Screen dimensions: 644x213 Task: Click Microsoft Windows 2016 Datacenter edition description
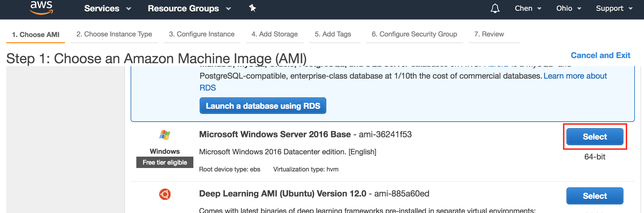[287, 152]
